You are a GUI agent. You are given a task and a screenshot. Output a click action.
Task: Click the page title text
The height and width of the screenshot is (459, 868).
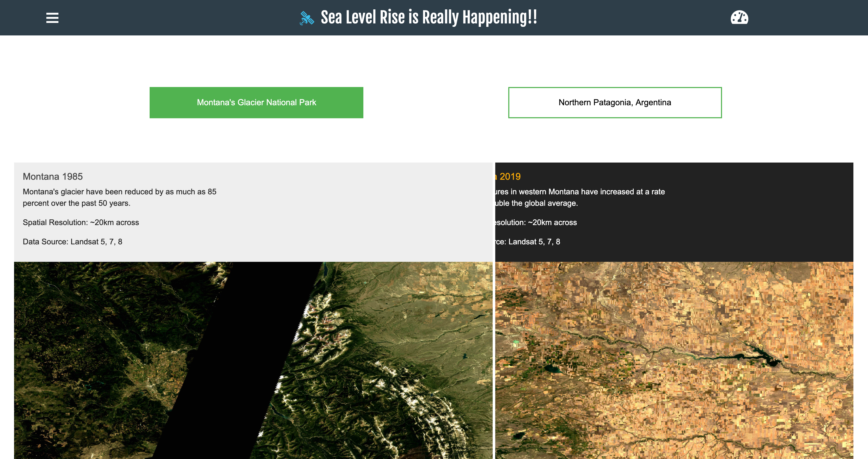point(429,17)
